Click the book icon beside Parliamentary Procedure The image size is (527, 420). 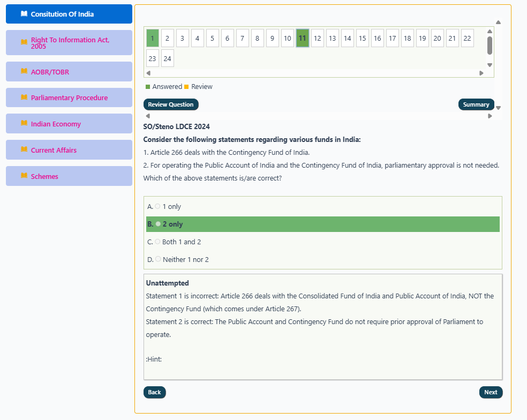(x=24, y=97)
